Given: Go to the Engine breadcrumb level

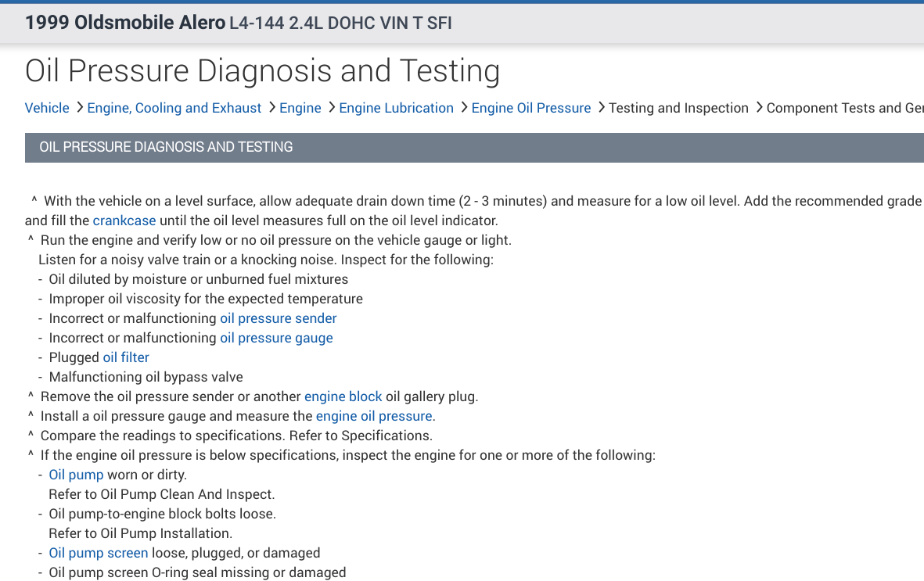Looking at the screenshot, I should click(x=300, y=108).
